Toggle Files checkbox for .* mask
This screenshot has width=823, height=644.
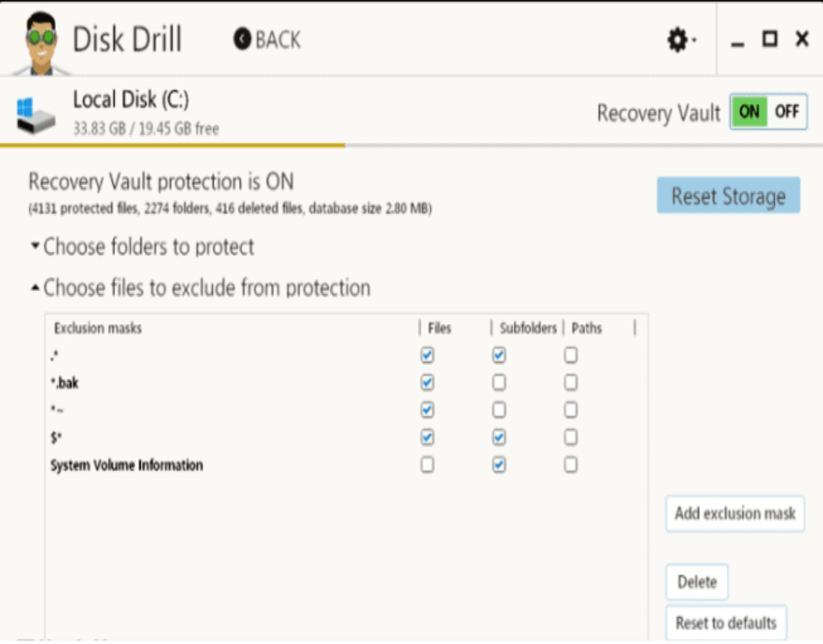(x=428, y=355)
